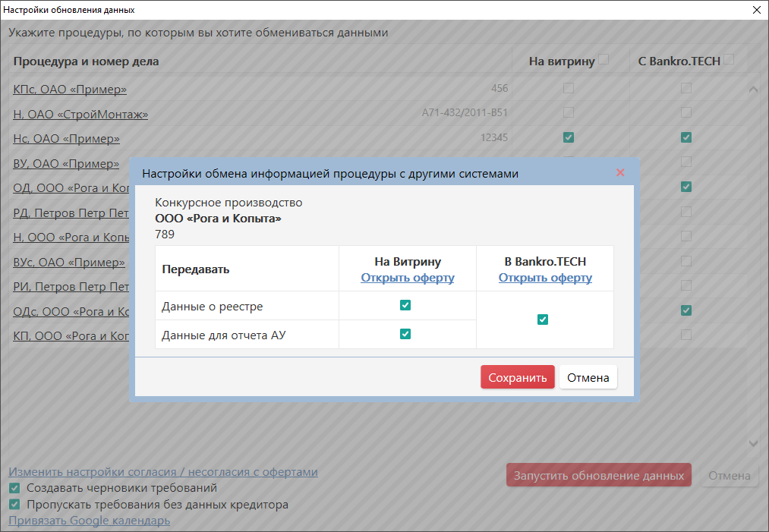Click Отмена in the modal dialog
Image resolution: width=769 pixels, height=532 pixels.
[x=588, y=377]
